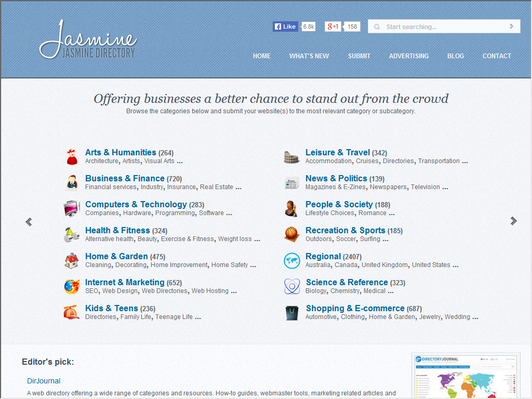
Task: Go to previous slide with left arrow
Action: [x=29, y=222]
